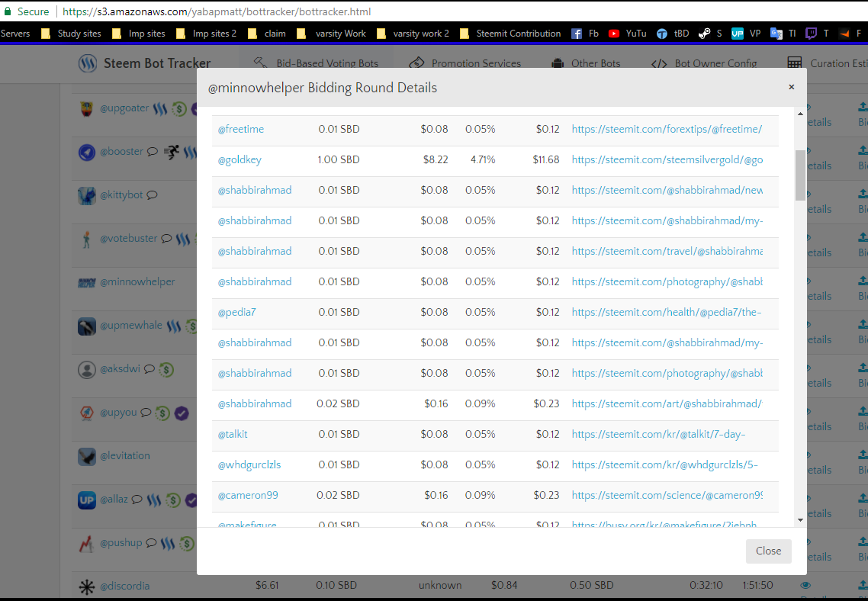Open @discordia bot in background list
The image size is (868, 601).
click(124, 586)
